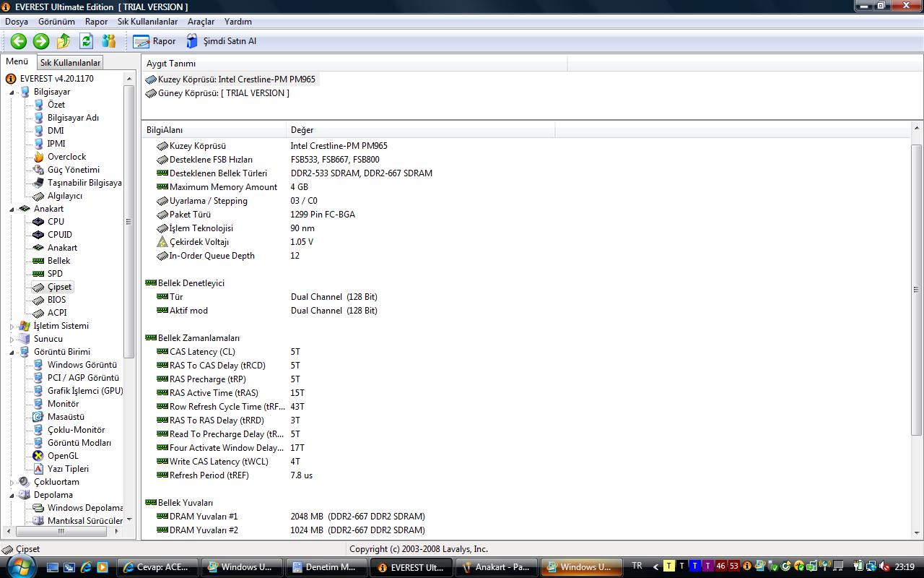
Task: Collapse the Bilgisayar tree node
Action: click(12, 92)
